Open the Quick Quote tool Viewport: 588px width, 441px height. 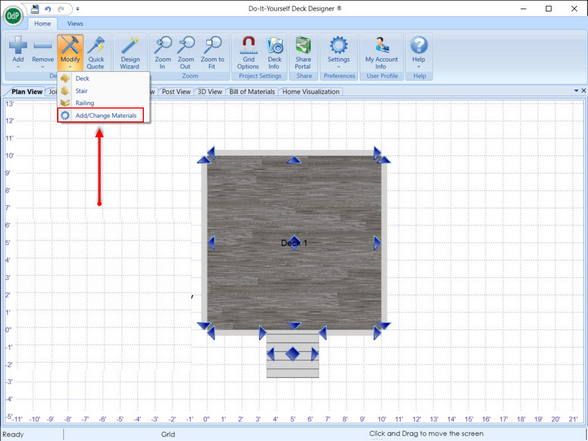click(96, 53)
